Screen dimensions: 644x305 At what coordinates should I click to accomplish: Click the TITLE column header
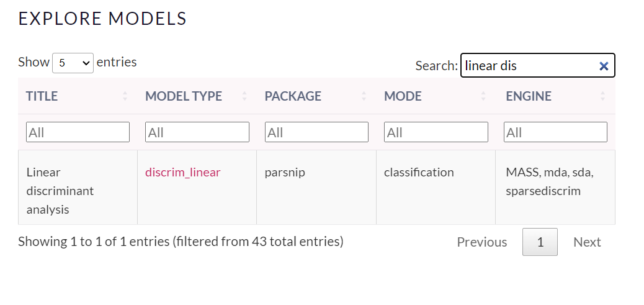42,96
